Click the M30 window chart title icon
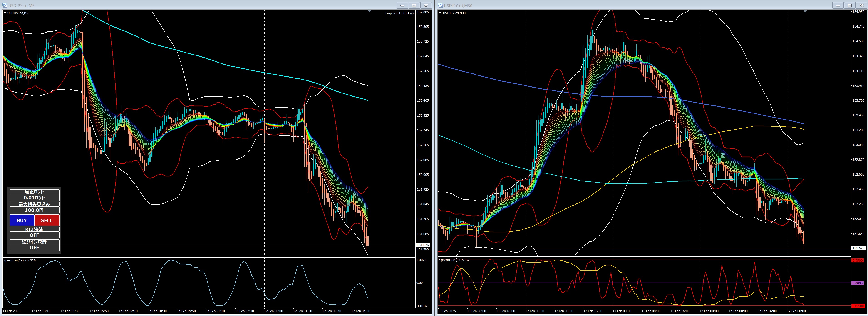 [x=440, y=5]
